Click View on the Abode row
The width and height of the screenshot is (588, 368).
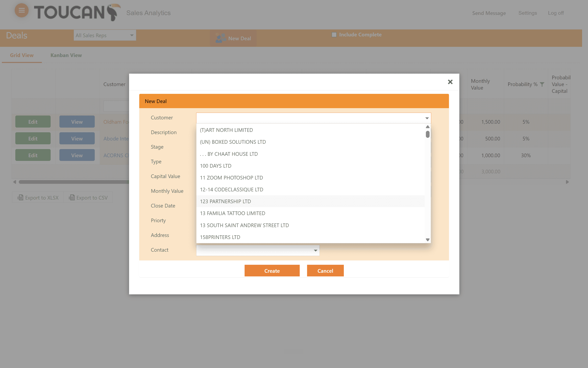(77, 138)
